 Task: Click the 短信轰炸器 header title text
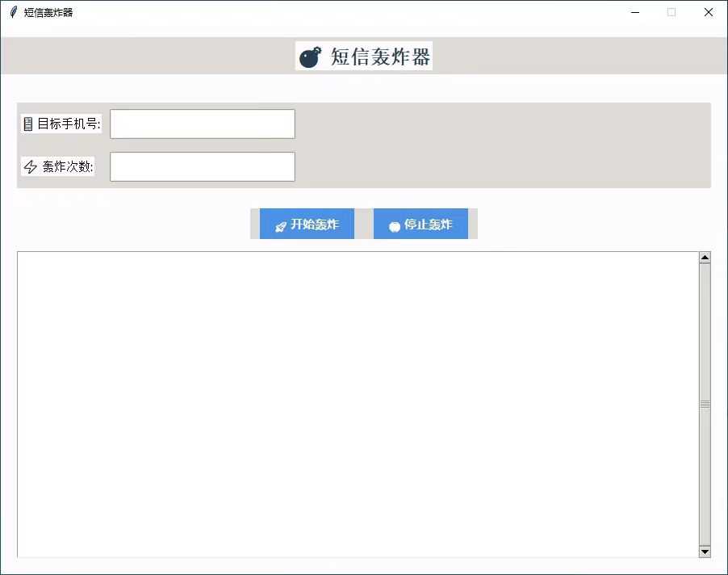pos(380,57)
